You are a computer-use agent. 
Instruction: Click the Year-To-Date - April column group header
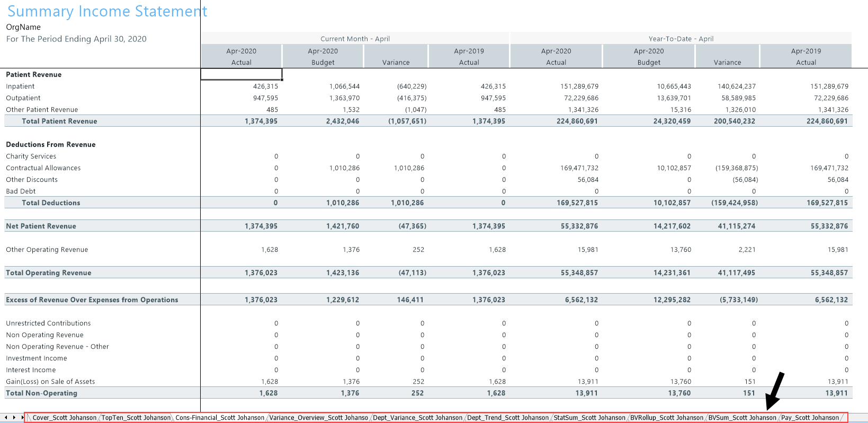681,39
